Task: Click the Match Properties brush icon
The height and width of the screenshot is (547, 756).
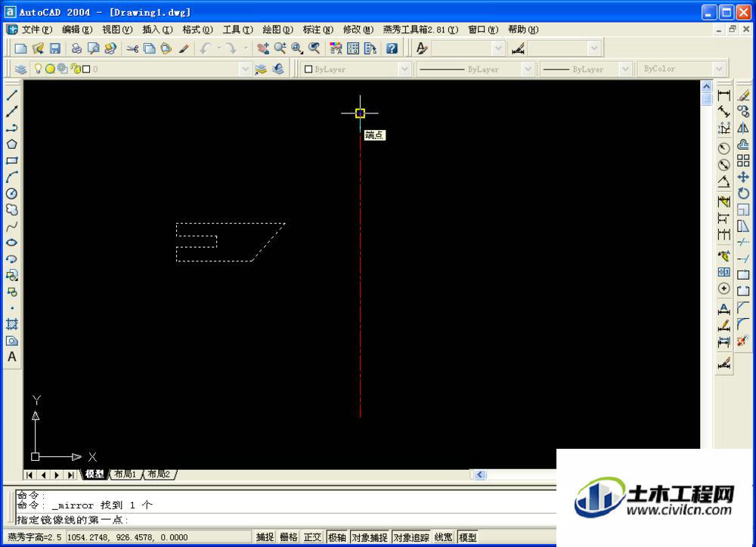Action: click(x=183, y=48)
